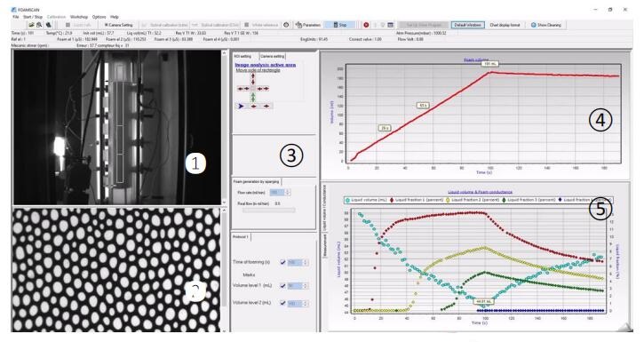
Task: Toggle the Volume level 1 checkbox
Action: pos(282,286)
